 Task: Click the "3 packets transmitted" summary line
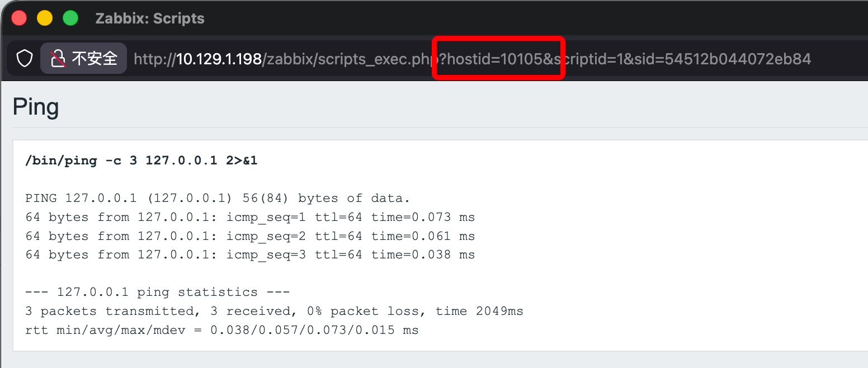[274, 311]
